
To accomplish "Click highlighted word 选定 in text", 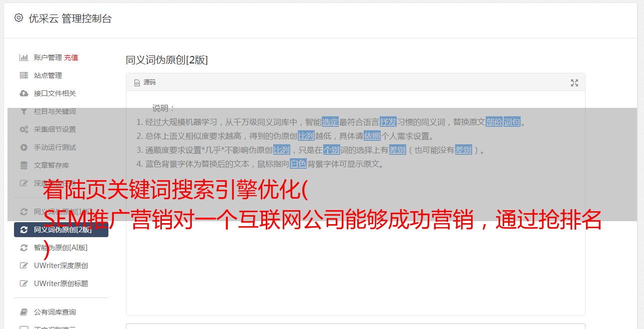I will 330,122.
